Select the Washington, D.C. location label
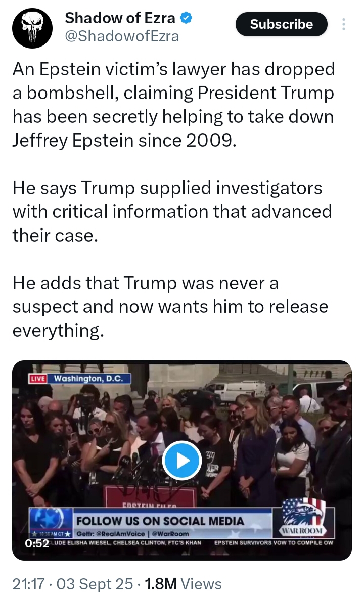Image resolution: width=364 pixels, height=595 pixels. pyautogui.click(x=88, y=379)
